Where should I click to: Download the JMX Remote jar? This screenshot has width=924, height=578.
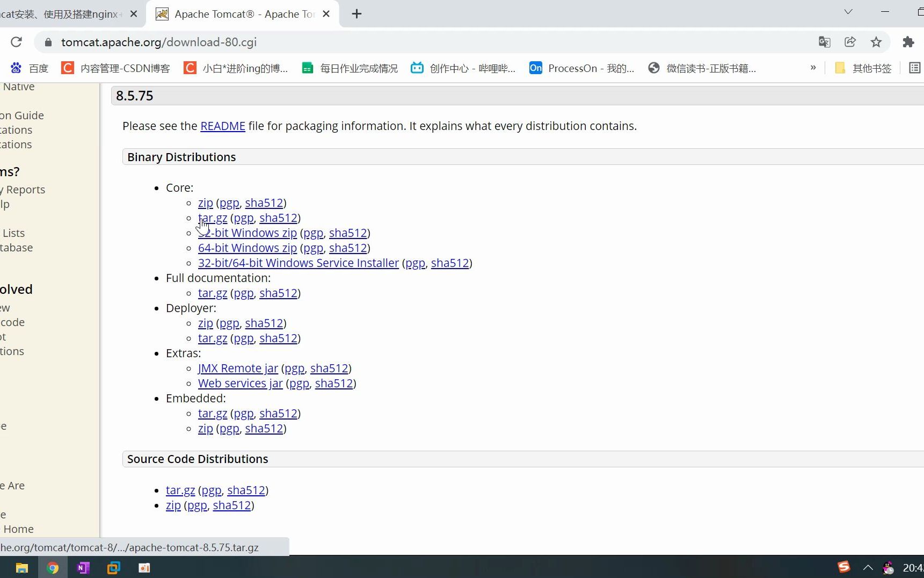[238, 369]
